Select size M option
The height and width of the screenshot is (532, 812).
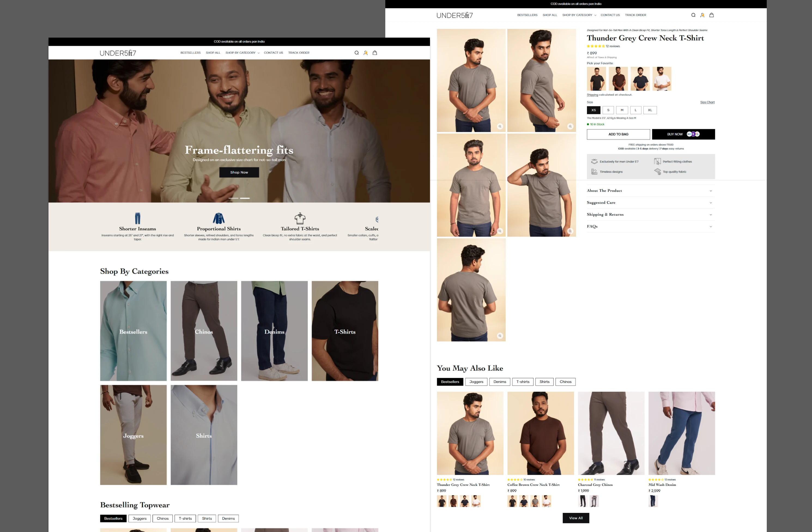tap(622, 110)
